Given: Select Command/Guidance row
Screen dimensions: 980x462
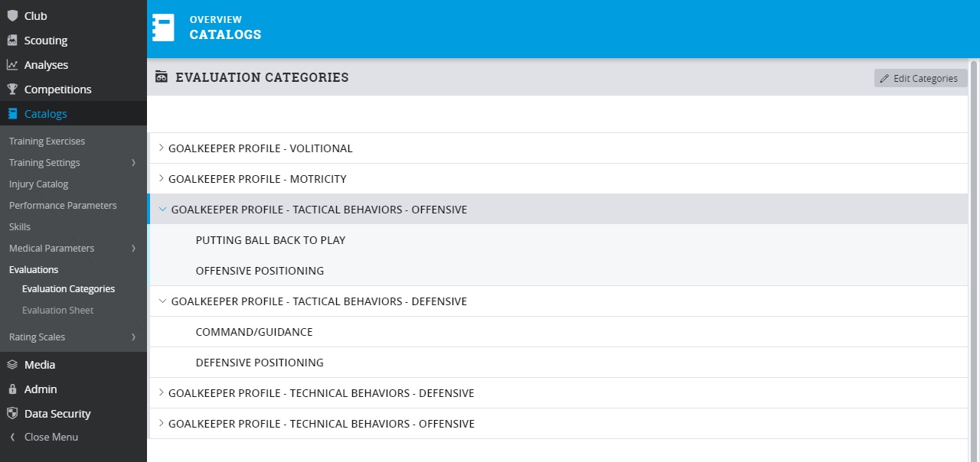Looking at the screenshot, I should click(558, 331).
